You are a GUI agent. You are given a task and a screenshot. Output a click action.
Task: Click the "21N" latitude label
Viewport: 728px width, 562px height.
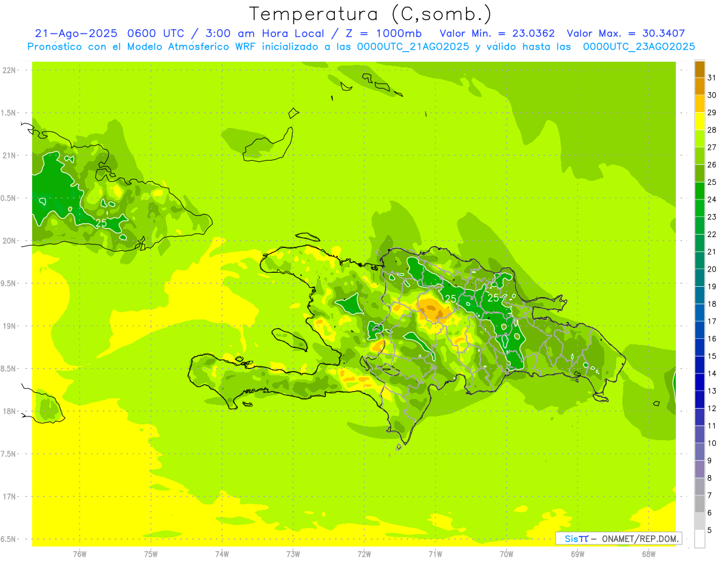pyautogui.click(x=9, y=155)
